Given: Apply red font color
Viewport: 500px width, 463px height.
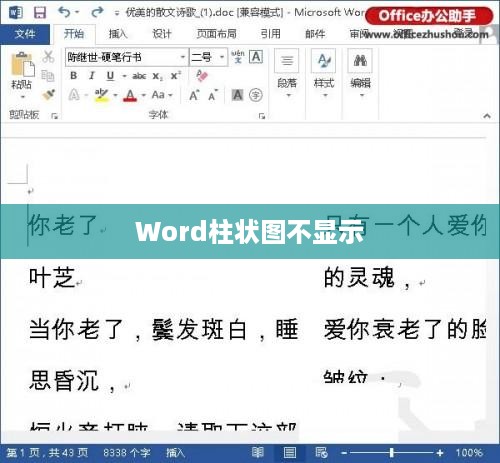Looking at the screenshot, I should [x=130, y=95].
